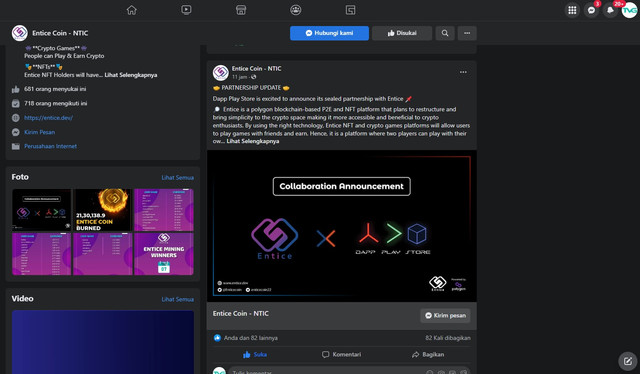Click the Disukai liked button
Image resolution: width=640 pixels, height=374 pixels.
tap(402, 33)
